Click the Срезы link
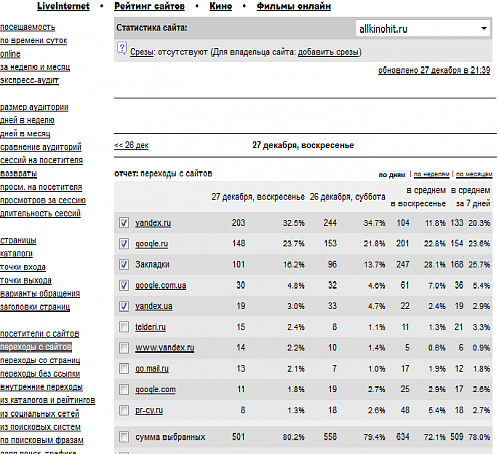 (142, 52)
